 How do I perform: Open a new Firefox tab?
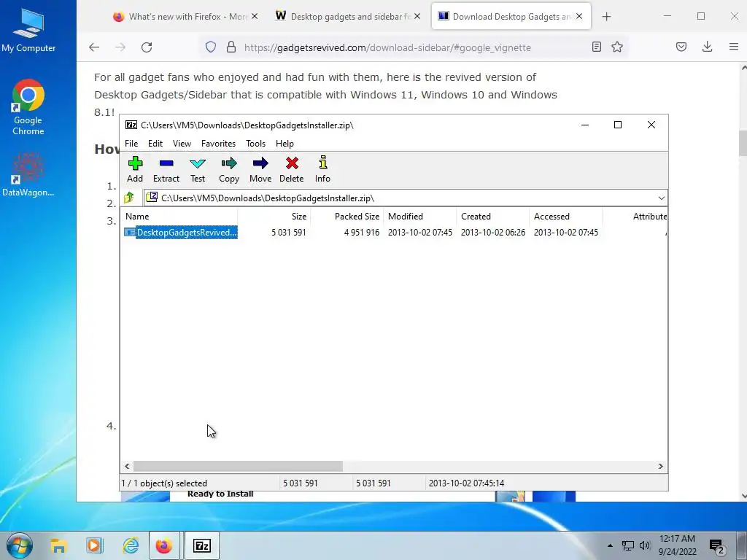point(606,17)
